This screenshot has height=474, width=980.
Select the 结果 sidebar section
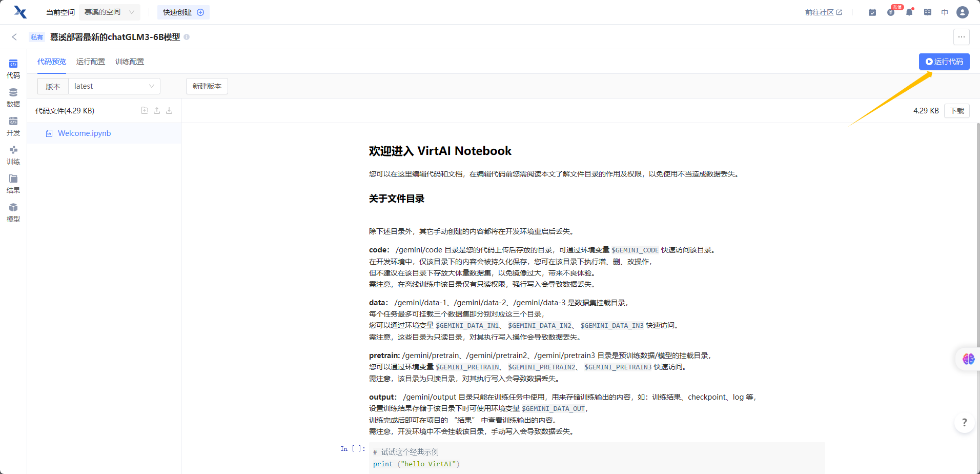(13, 184)
